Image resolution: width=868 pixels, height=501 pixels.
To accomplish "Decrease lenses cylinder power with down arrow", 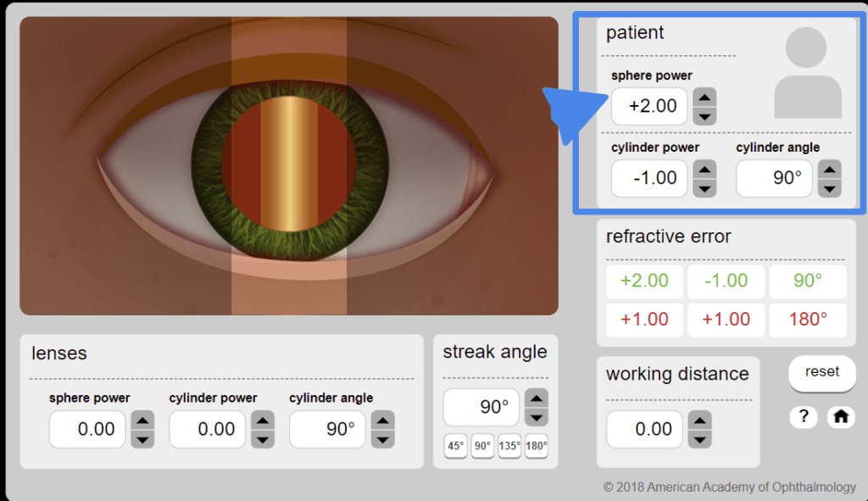I will [264, 439].
